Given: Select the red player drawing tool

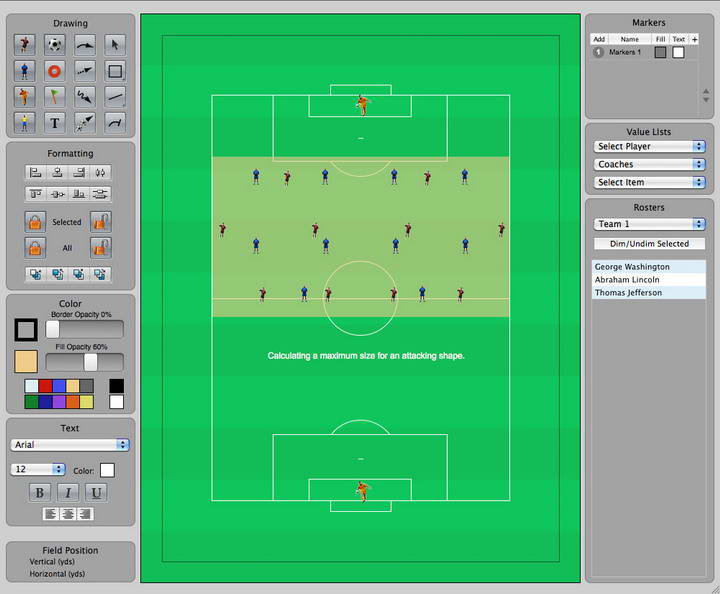Looking at the screenshot, I should (x=25, y=45).
